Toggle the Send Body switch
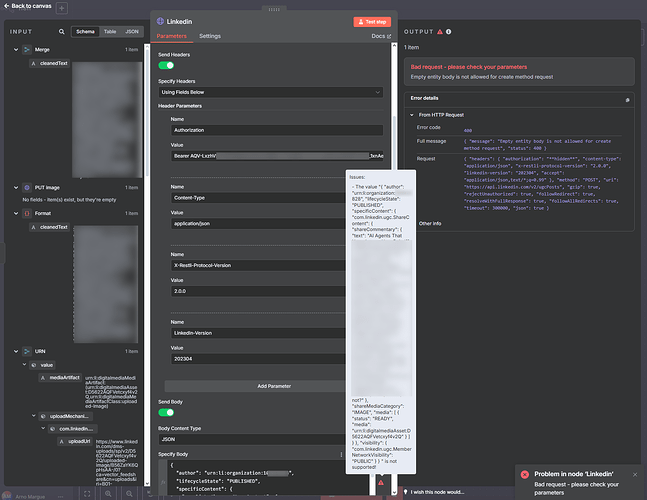 click(x=166, y=412)
